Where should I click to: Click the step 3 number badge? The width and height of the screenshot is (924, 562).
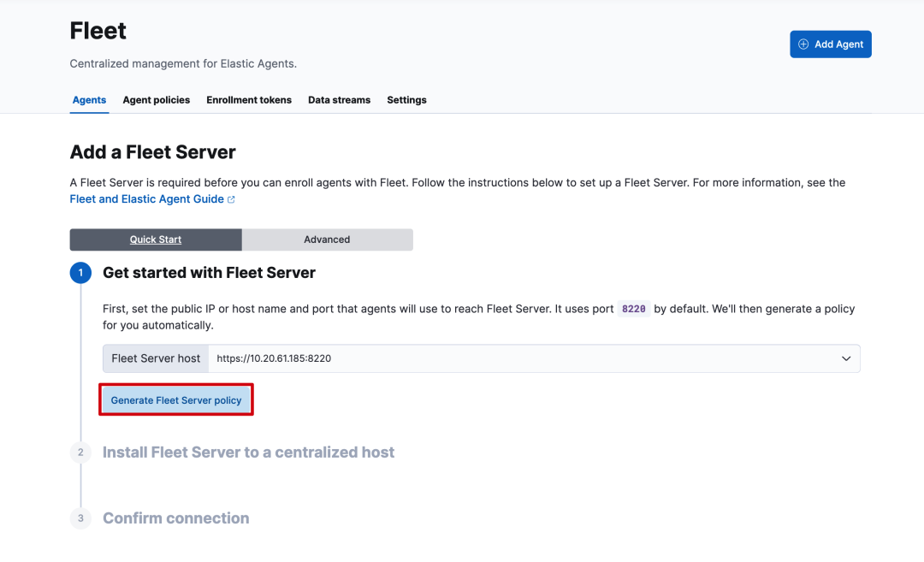tap(80, 518)
